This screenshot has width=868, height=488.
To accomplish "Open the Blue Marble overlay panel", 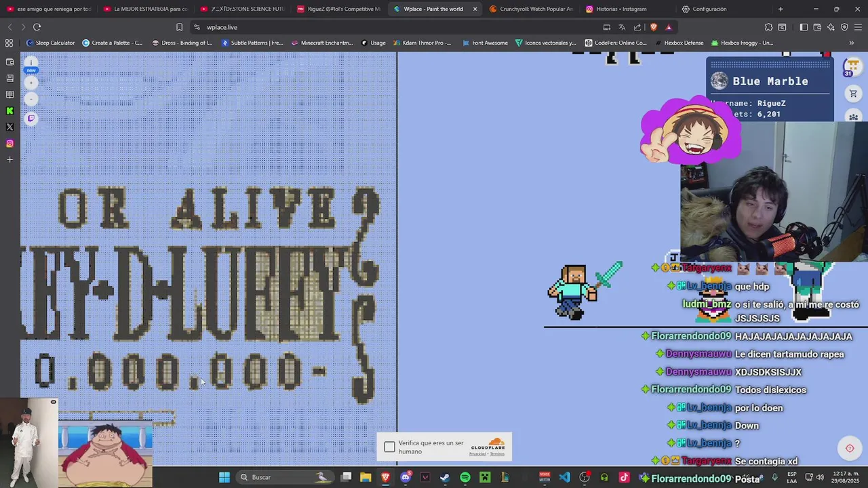I will 770,89.
